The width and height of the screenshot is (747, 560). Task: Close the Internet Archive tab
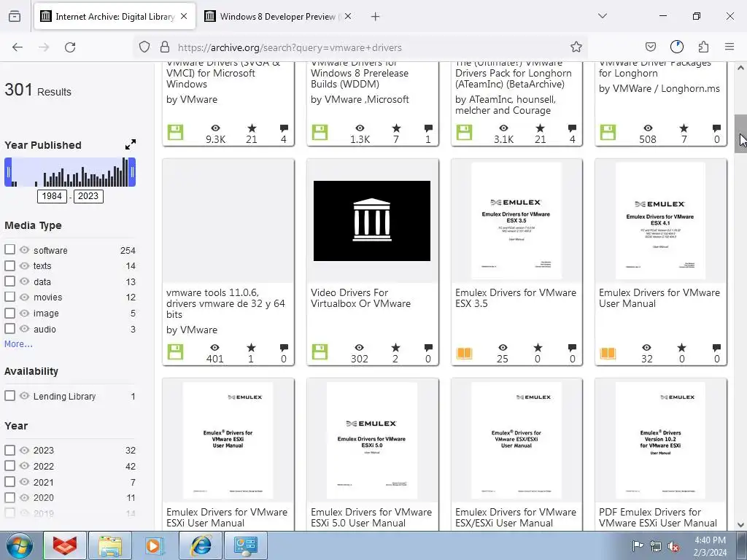point(184,16)
